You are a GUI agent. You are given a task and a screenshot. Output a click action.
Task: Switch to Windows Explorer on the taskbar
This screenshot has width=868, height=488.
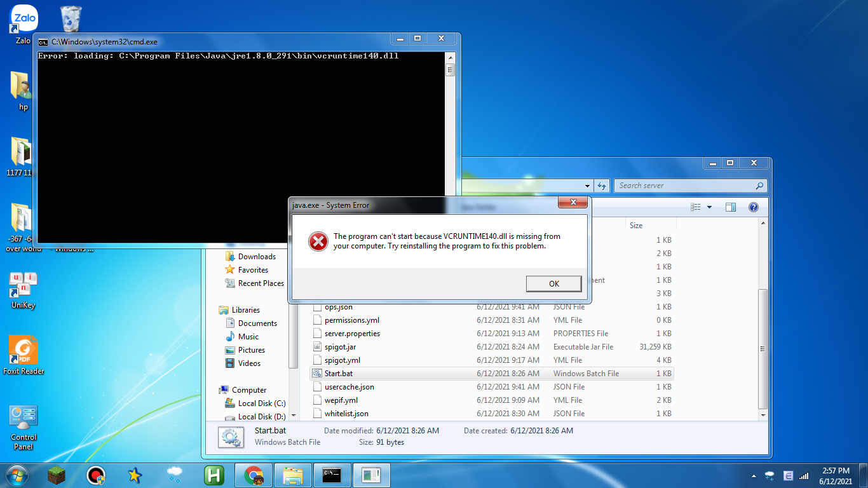pos(293,475)
